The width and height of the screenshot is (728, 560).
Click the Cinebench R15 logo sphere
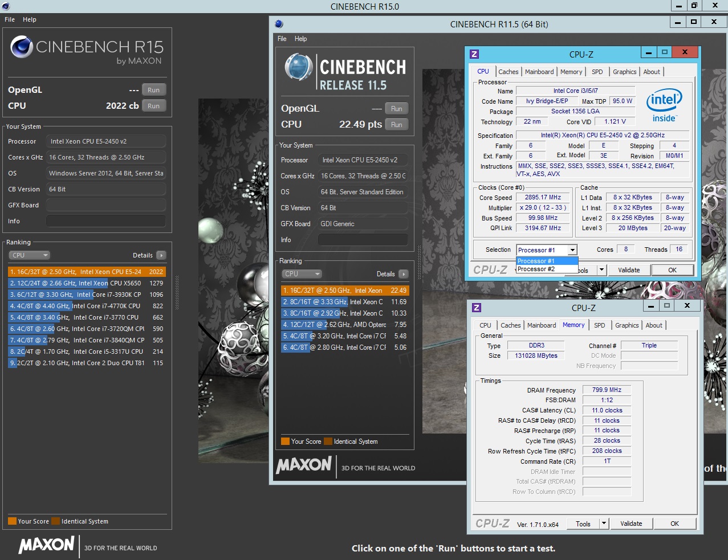point(22,47)
